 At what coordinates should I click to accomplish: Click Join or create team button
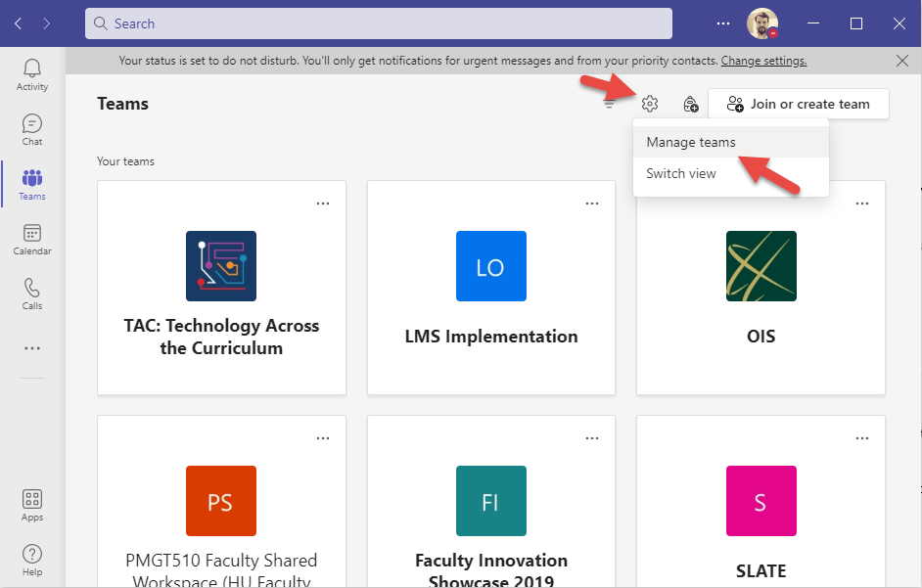(x=798, y=104)
